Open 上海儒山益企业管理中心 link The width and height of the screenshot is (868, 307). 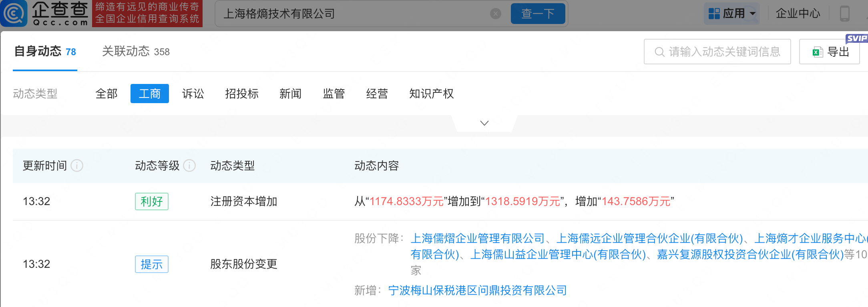pyautogui.click(x=559, y=255)
